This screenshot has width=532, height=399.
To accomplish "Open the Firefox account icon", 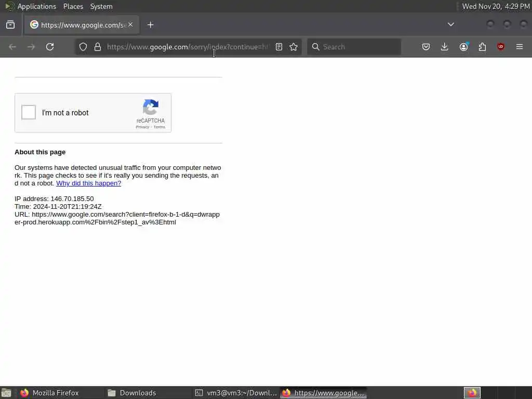I will pyautogui.click(x=464, y=47).
